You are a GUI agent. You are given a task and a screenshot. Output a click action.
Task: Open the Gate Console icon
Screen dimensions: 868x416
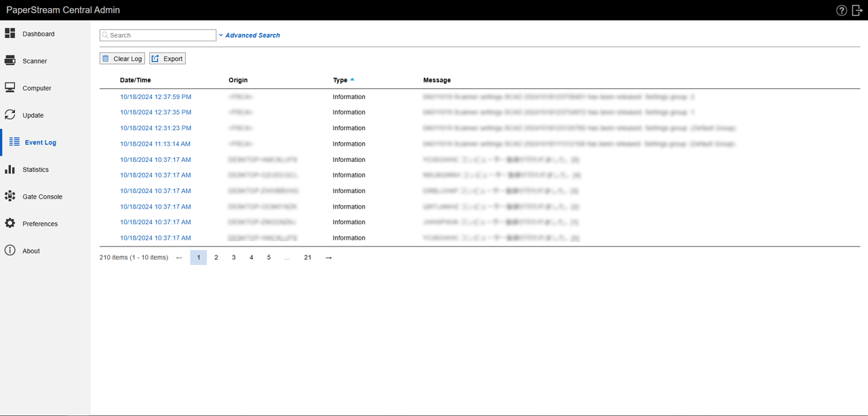coord(10,196)
